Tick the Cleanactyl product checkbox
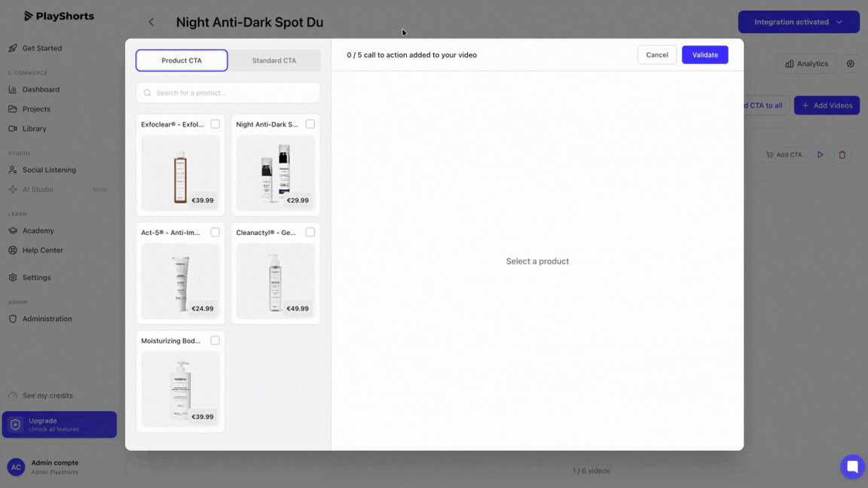Screen dimensions: 868x488 pyautogui.click(x=310, y=233)
